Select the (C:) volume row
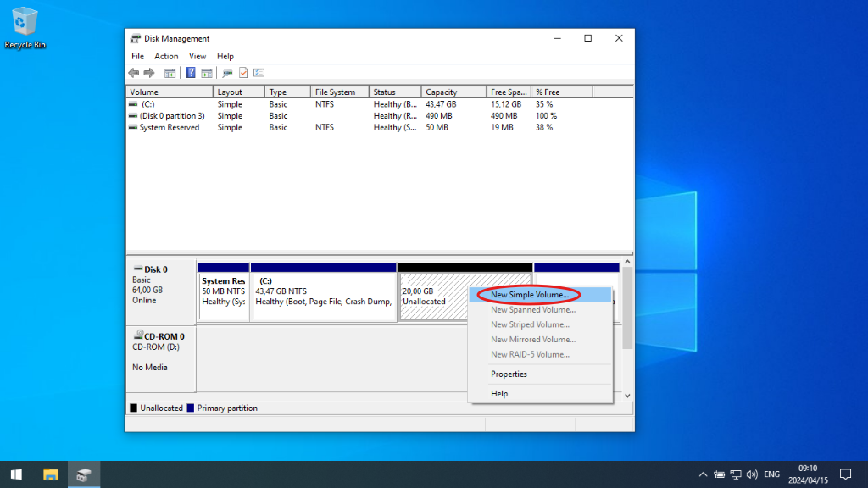The width and height of the screenshot is (868, 488). 170,103
